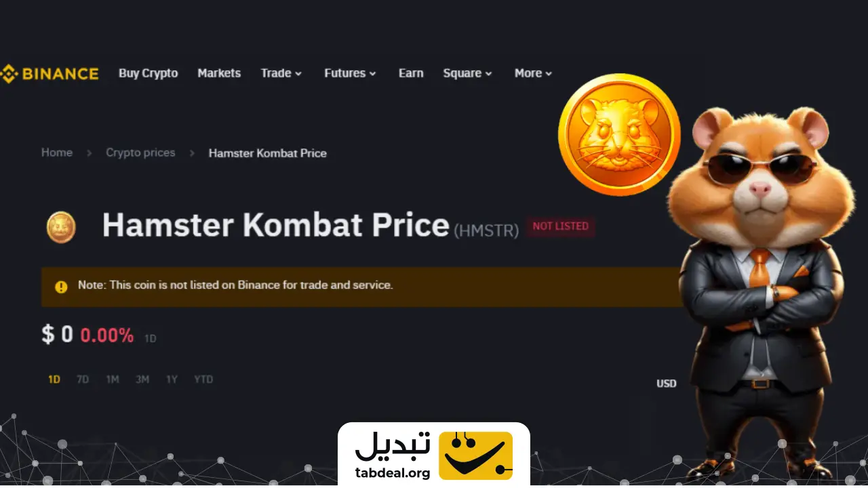Click the large golden hamster coin
This screenshot has width=868, height=488.
[619, 135]
